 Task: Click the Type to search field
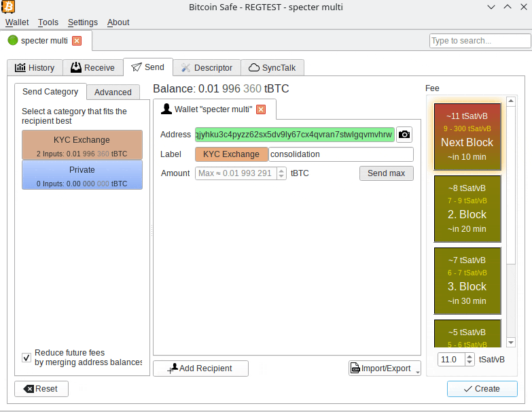tap(480, 41)
